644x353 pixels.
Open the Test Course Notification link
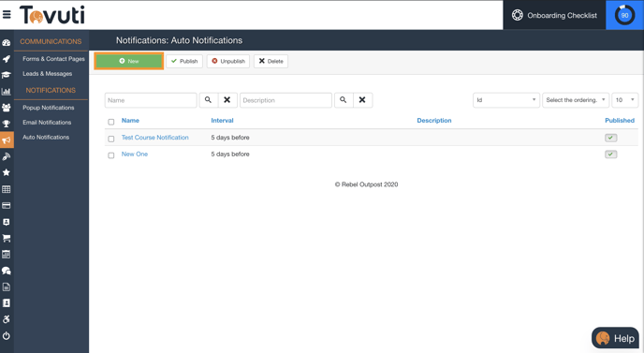coord(155,138)
